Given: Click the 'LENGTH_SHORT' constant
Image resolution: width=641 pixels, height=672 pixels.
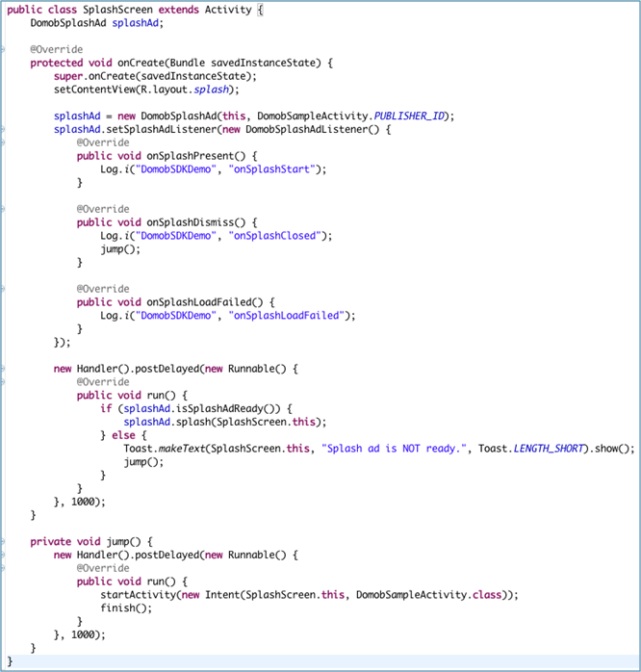Looking at the screenshot, I should 549,449.
